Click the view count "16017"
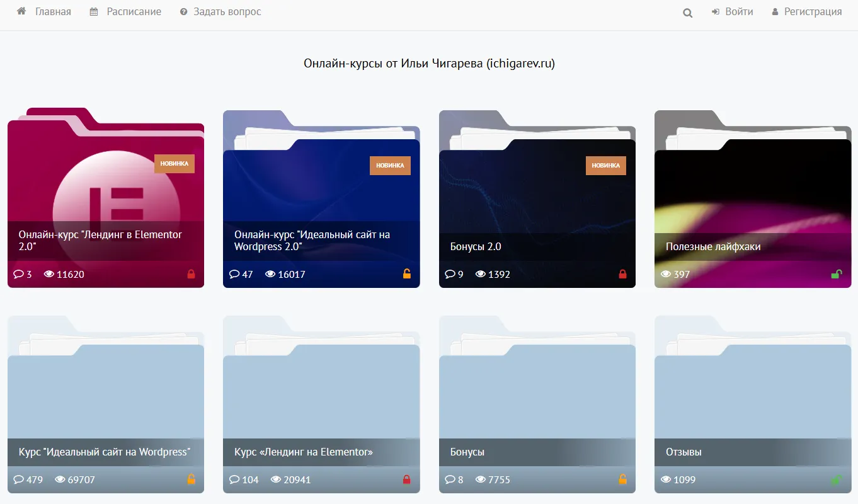Viewport: 858px width, 504px height. click(x=292, y=274)
